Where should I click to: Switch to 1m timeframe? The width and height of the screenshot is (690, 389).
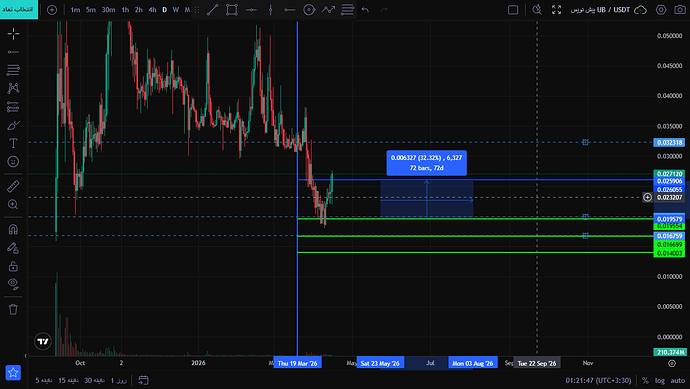(75, 10)
